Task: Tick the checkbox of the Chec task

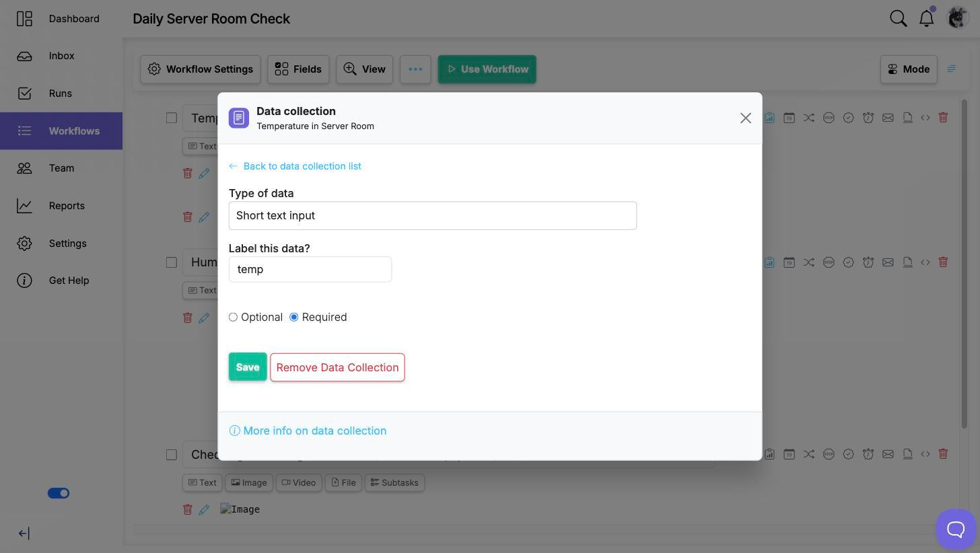Action: (x=172, y=455)
